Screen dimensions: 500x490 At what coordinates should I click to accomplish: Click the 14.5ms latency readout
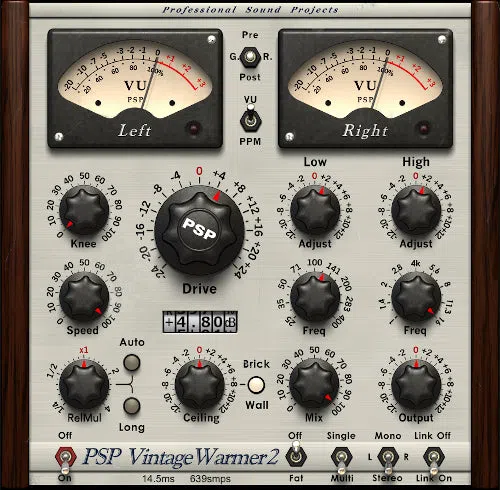[158, 479]
